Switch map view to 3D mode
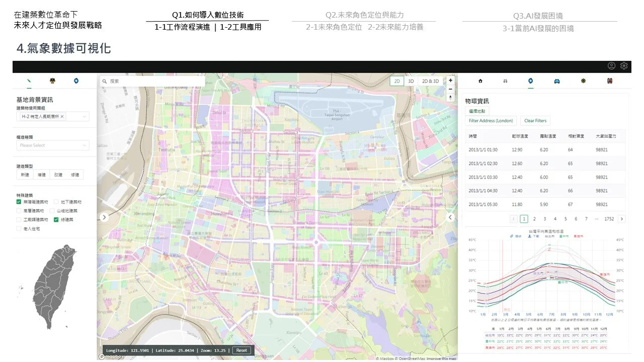644x362 pixels. point(410,81)
